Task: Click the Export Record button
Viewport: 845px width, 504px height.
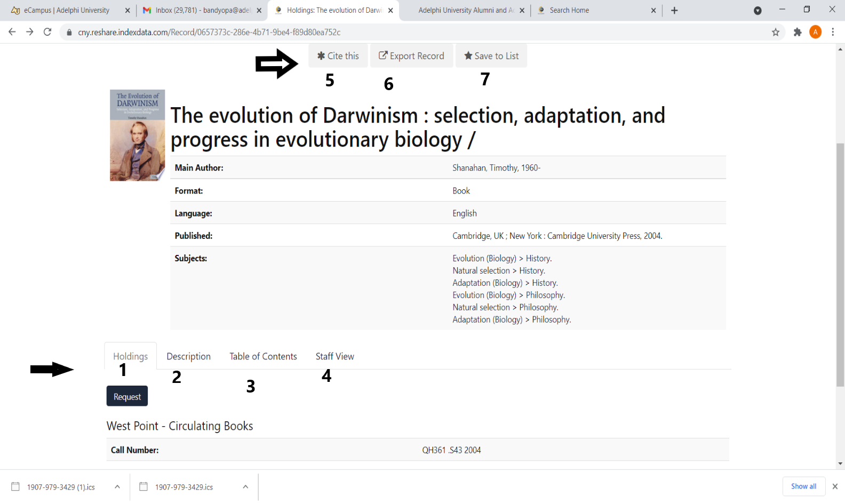Action: tap(411, 56)
